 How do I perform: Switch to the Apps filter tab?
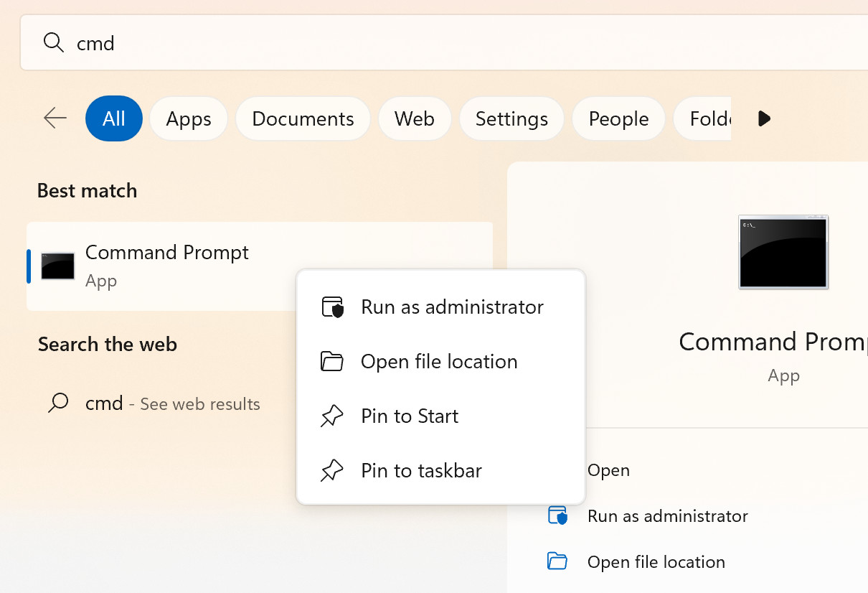click(189, 118)
